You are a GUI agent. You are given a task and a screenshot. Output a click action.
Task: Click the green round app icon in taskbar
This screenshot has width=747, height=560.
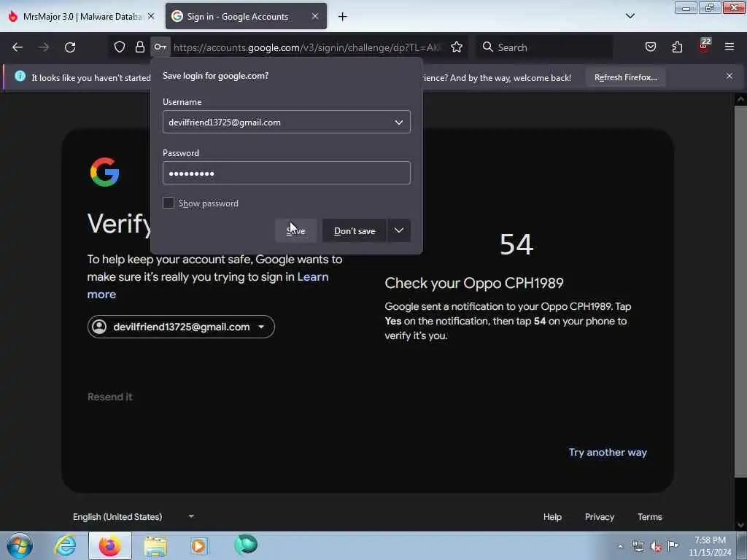coord(246,545)
